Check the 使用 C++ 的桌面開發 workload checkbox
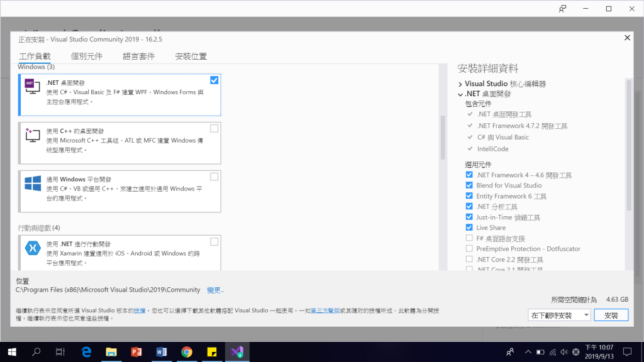 pyautogui.click(x=214, y=128)
